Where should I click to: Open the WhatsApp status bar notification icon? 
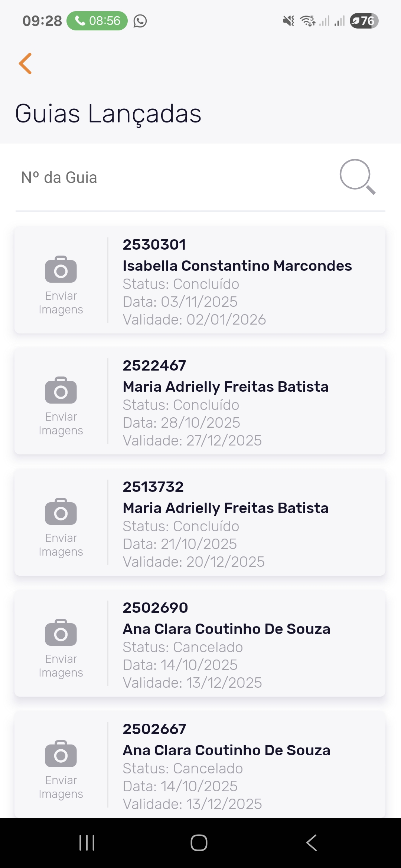(140, 21)
